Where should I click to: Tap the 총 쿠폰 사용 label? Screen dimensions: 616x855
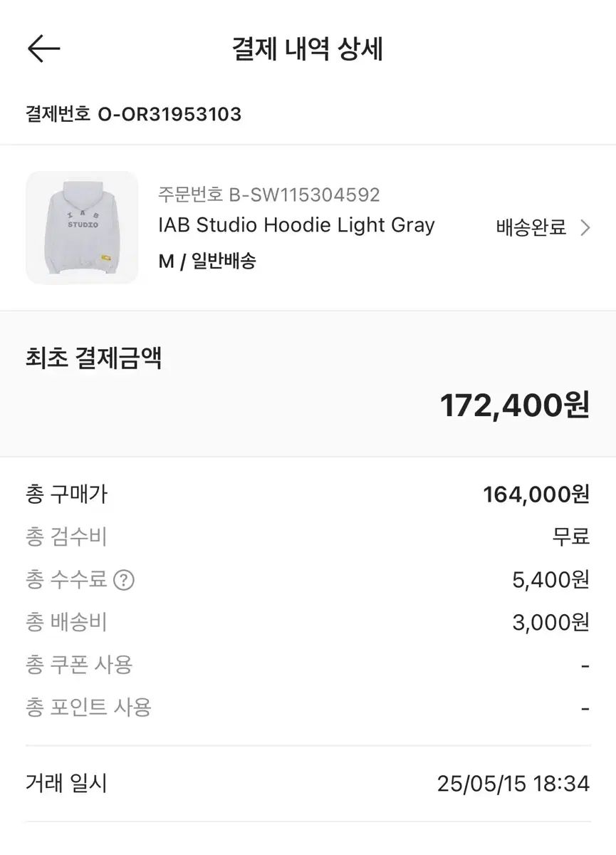79,665
